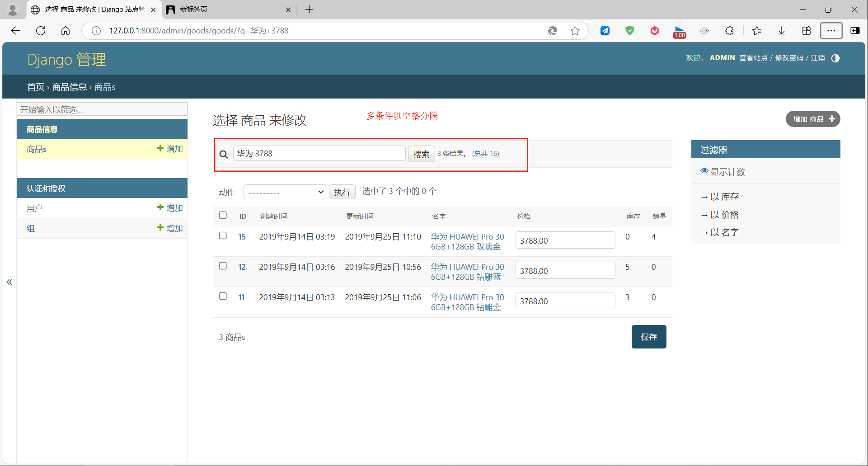Click plus 增加 next to 组
Screen dimensions: 868x466
[x=170, y=228]
